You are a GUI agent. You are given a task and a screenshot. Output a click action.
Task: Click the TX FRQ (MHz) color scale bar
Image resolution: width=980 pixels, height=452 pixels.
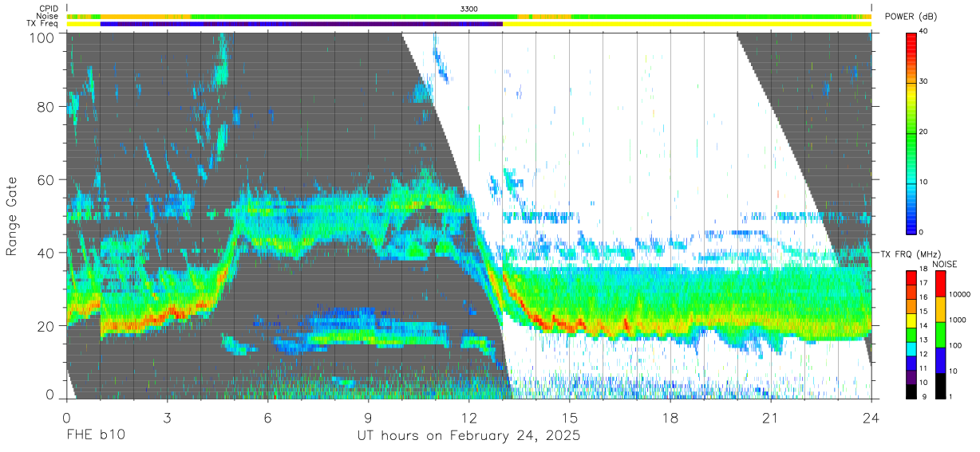[x=911, y=334]
